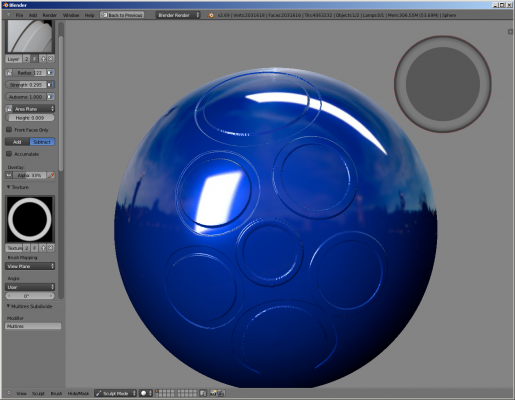Toggle pressure sensitivity for Autosmooth

(50, 97)
